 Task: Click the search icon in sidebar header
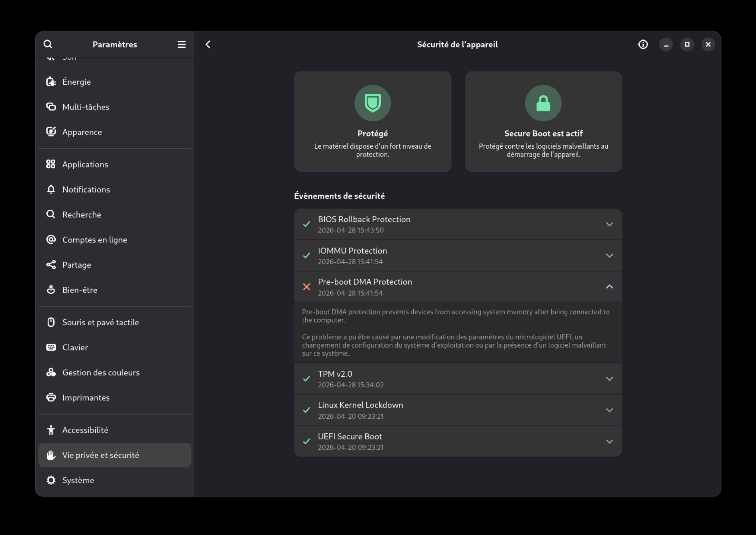[48, 44]
